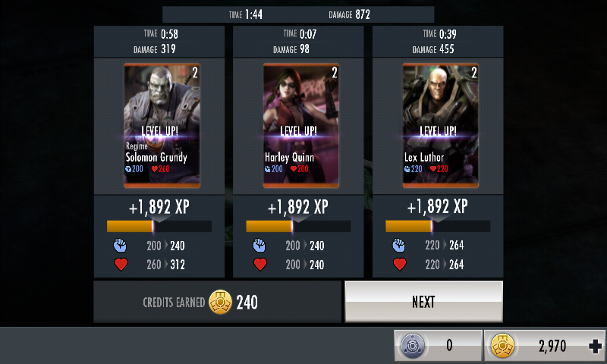607x364 pixels.
Task: Select the Lex Luthor character card
Action: pos(441,126)
